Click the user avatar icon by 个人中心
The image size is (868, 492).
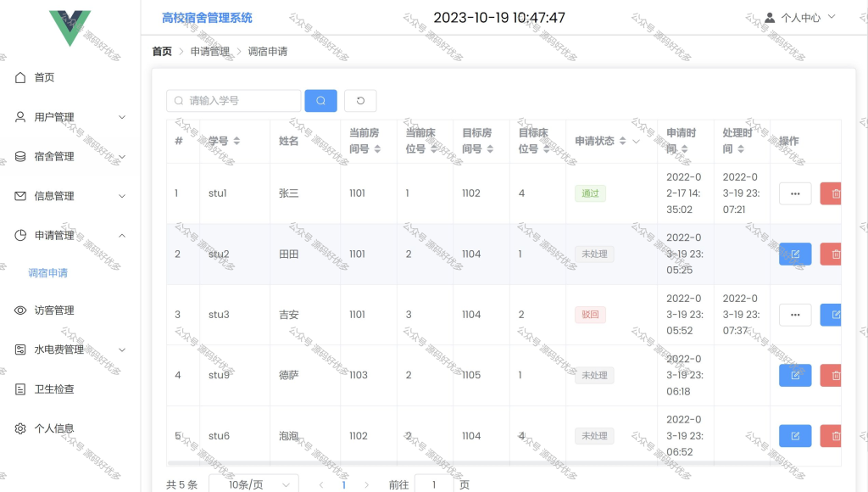pyautogui.click(x=770, y=18)
